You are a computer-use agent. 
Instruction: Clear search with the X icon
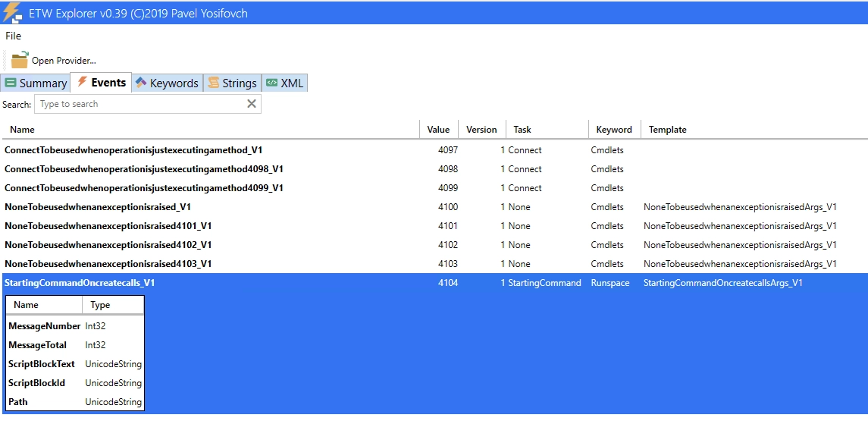tap(252, 104)
